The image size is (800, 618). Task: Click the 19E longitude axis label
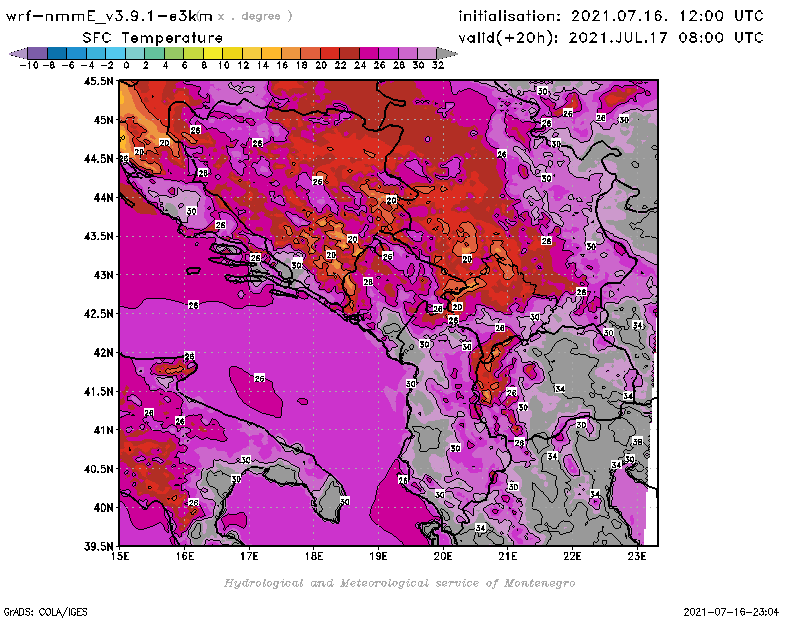click(378, 556)
